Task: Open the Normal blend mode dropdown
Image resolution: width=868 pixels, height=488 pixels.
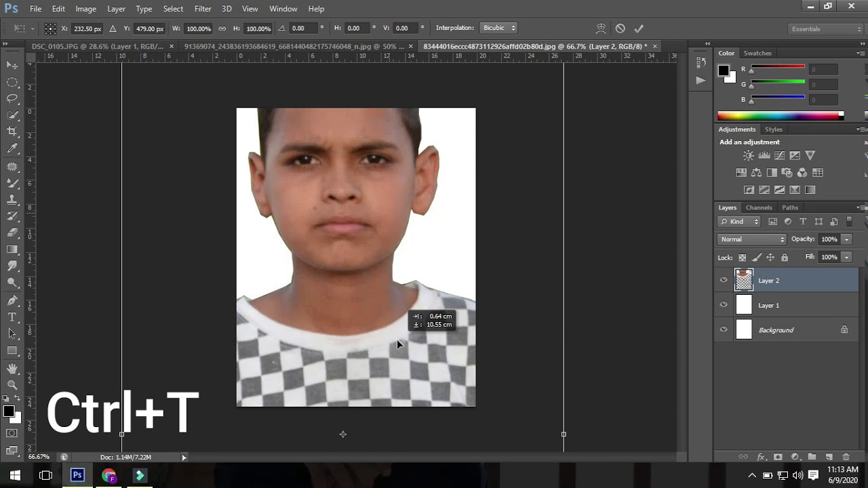Action: point(751,239)
